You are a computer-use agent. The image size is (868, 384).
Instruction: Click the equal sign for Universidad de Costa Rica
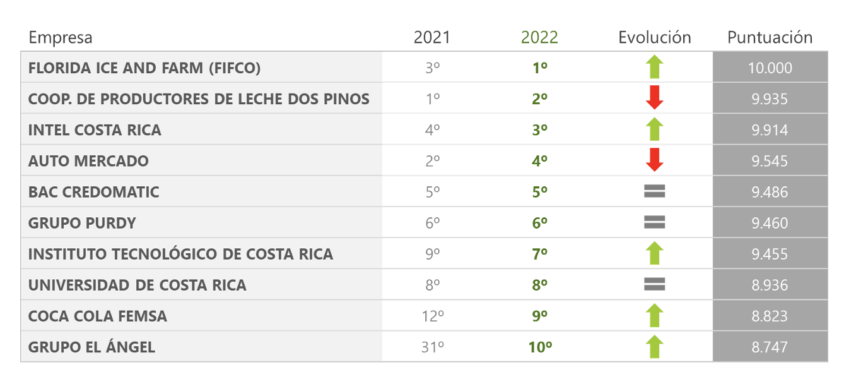655,285
